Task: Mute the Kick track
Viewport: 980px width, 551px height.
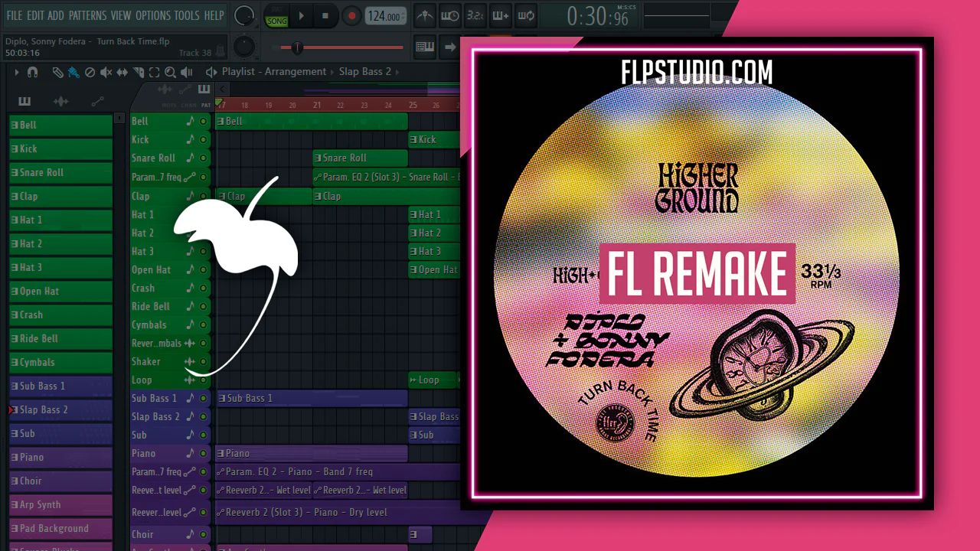Action: pos(204,140)
